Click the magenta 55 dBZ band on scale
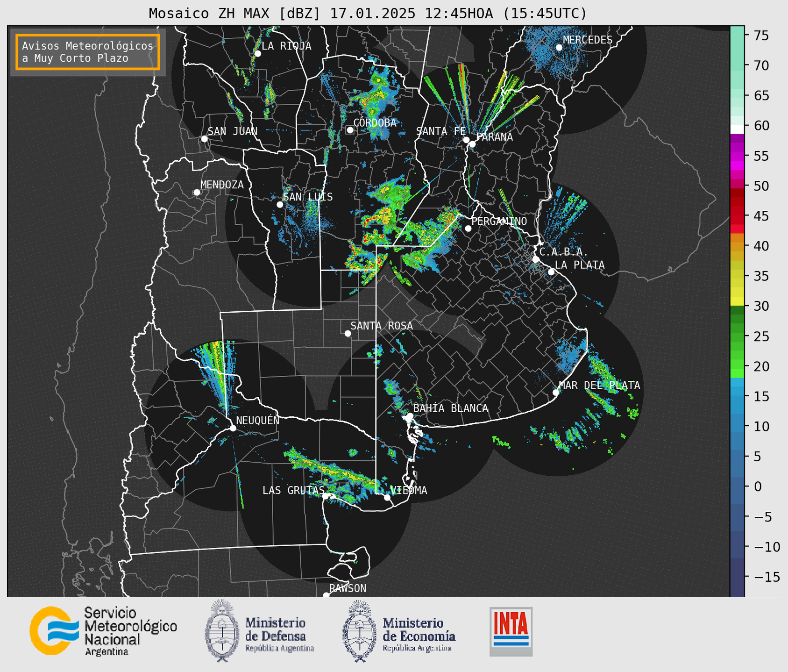 click(x=737, y=156)
